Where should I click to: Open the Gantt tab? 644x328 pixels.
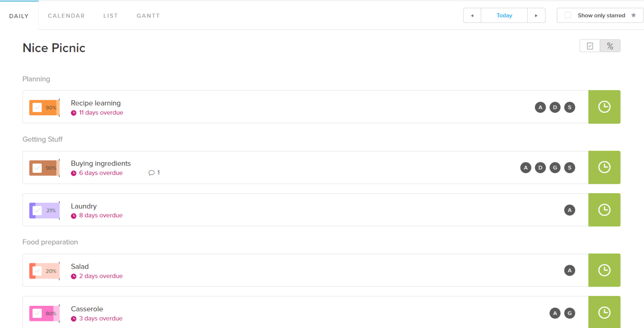point(148,16)
